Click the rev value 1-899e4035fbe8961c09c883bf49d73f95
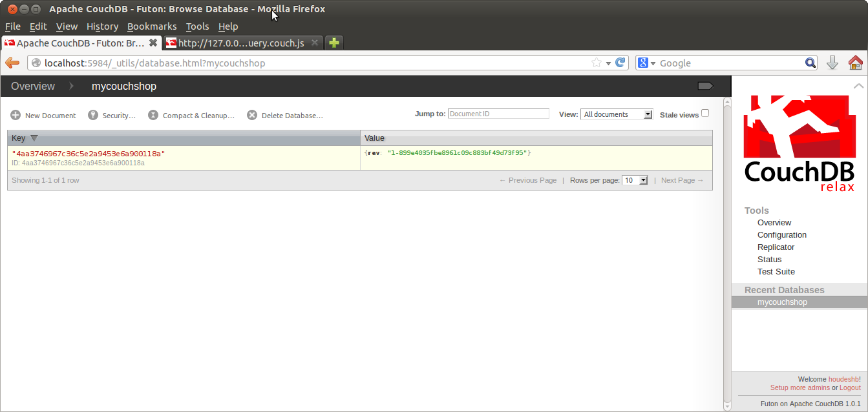868x412 pixels. [x=458, y=152]
